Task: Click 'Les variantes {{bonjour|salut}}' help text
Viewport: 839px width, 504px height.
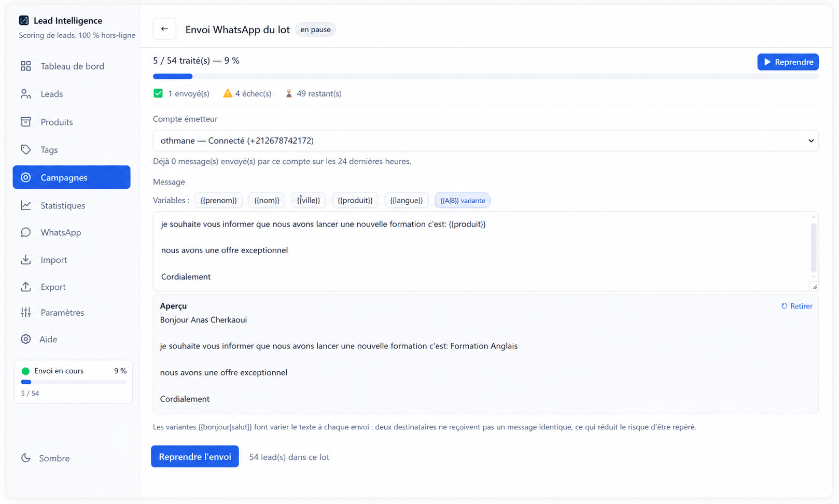Action: (424, 427)
